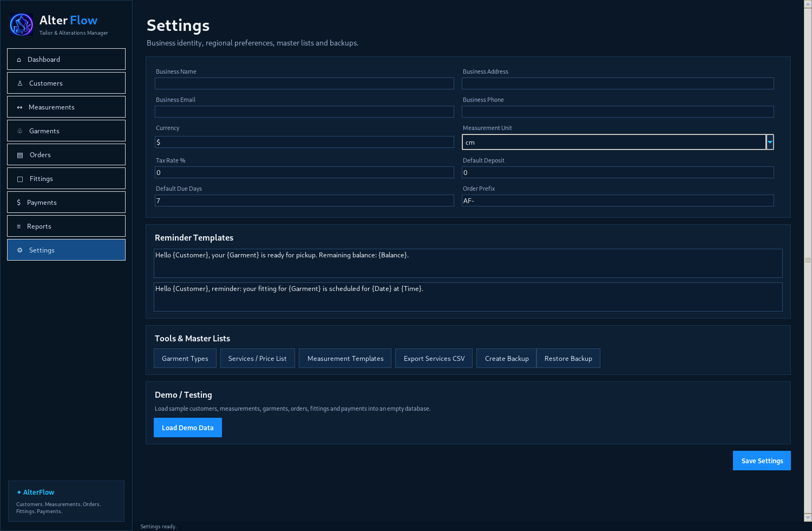Focus the Business Address field
Viewport: 812px width, 531px height.
[618, 83]
